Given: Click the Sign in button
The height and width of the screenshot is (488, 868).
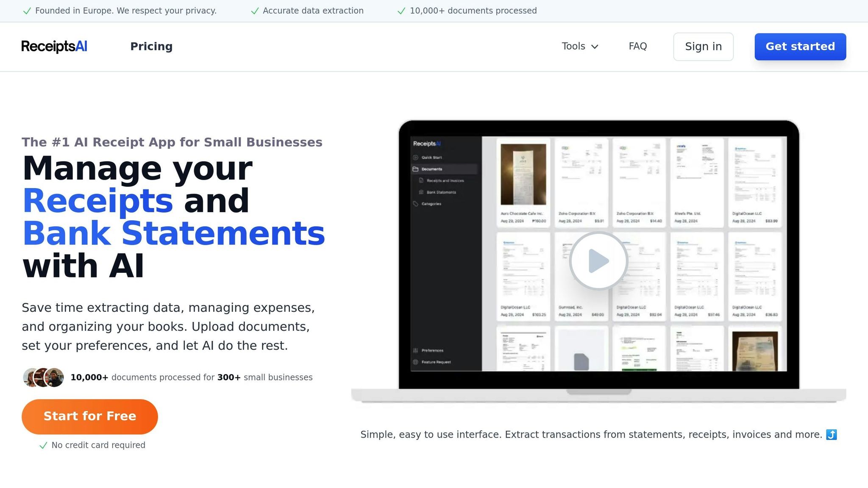Looking at the screenshot, I should [703, 47].
